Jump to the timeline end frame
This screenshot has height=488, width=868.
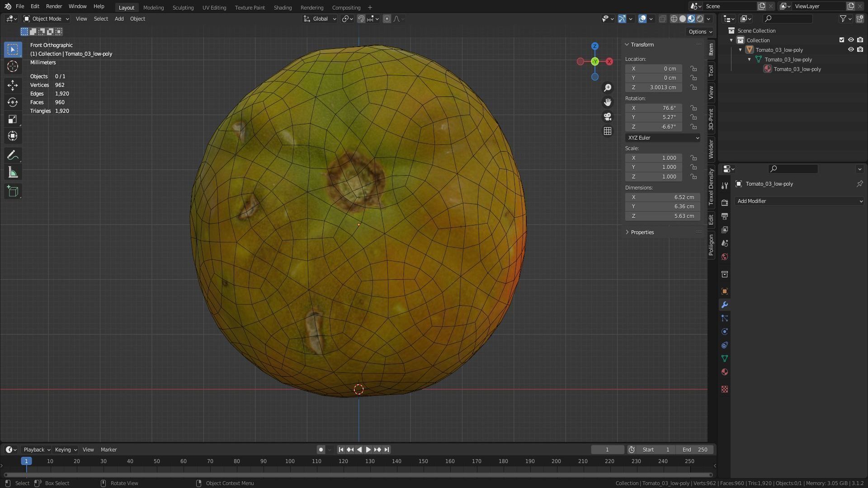387,450
